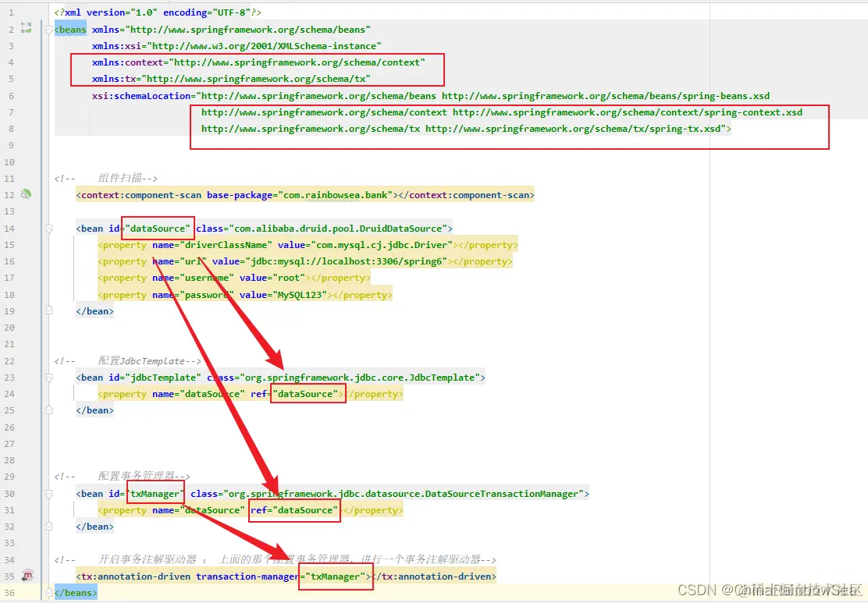This screenshot has height=603, width=868.
Task: Click the opening tx:annotation-driven tag name
Action: [136, 576]
